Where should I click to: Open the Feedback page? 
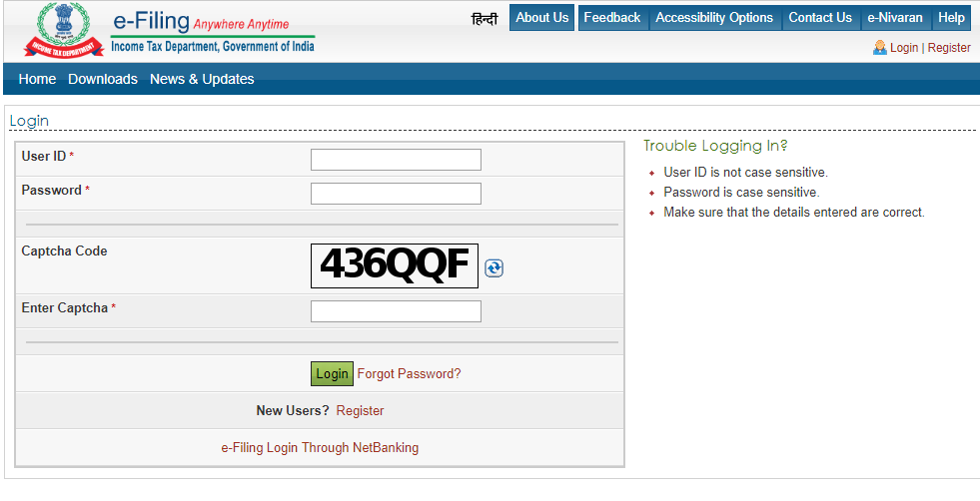pos(612,18)
